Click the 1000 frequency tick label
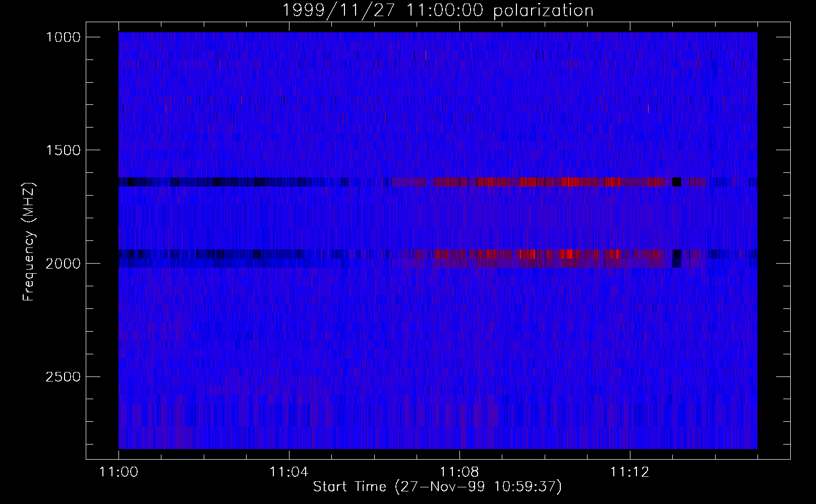Viewport: 816px width, 504px height. (64, 37)
